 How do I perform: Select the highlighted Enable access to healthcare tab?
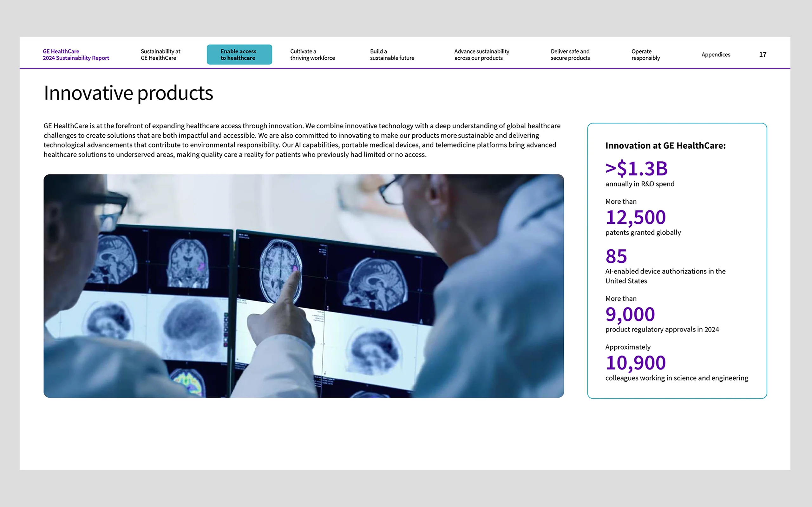pyautogui.click(x=239, y=55)
